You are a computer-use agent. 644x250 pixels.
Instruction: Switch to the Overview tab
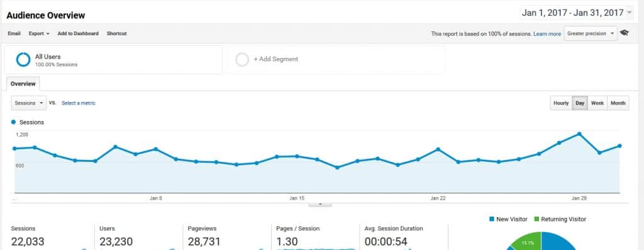[x=23, y=84]
